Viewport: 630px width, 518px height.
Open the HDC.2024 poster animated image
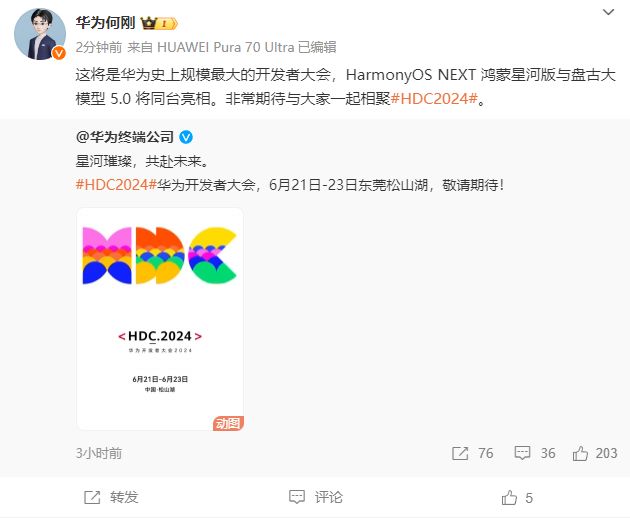tap(160, 319)
